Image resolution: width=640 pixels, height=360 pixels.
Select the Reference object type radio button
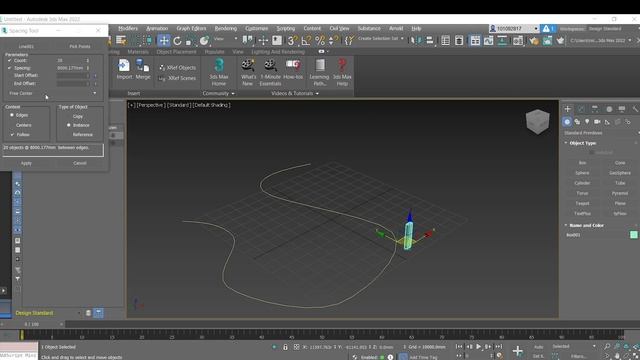click(x=69, y=134)
